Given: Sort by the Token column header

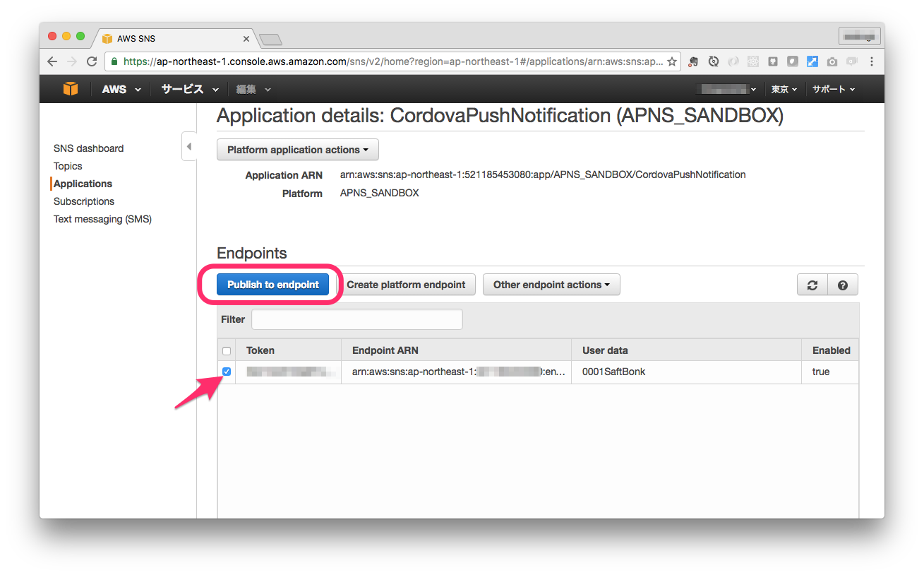Looking at the screenshot, I should click(x=288, y=350).
